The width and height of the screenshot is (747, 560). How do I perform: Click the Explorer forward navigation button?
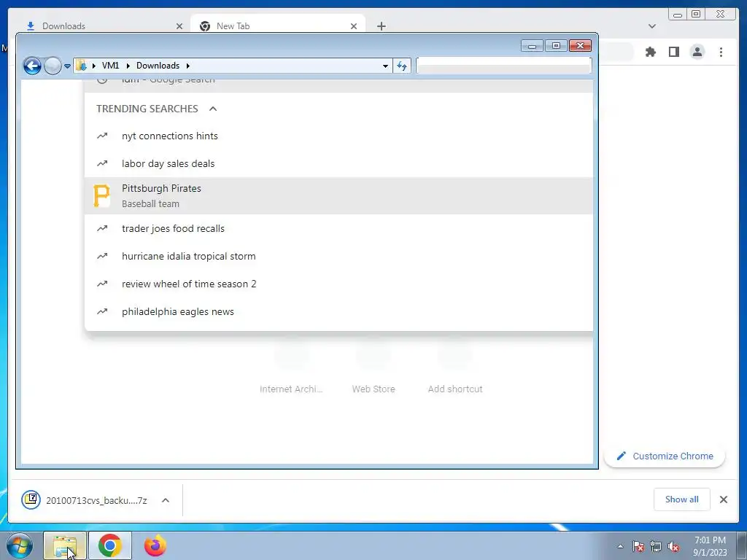coord(53,66)
